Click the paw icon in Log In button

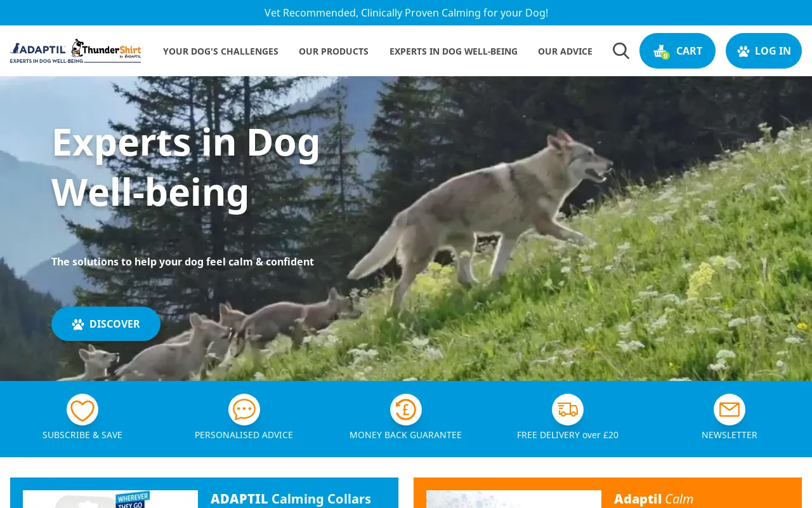(x=743, y=51)
